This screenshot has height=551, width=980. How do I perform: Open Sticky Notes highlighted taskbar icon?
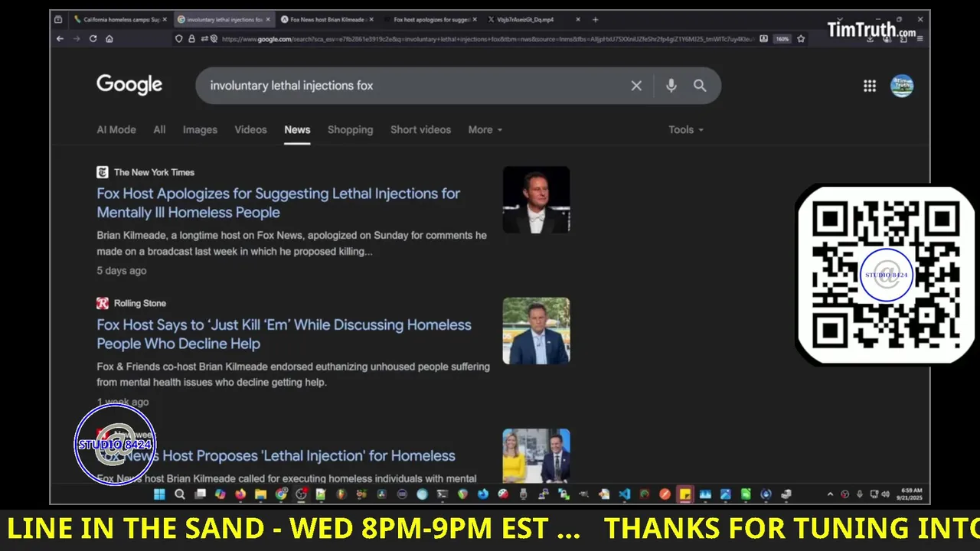pos(684,494)
